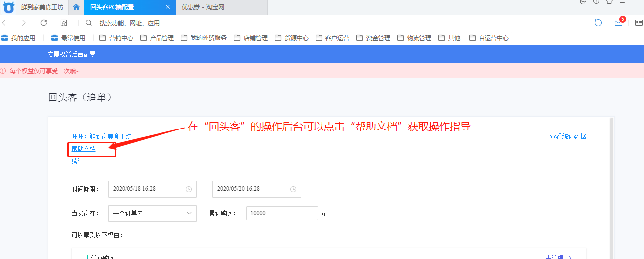The image size is (644, 259).
Task: Open the 我的外贸服务 folder
Action: (204, 38)
